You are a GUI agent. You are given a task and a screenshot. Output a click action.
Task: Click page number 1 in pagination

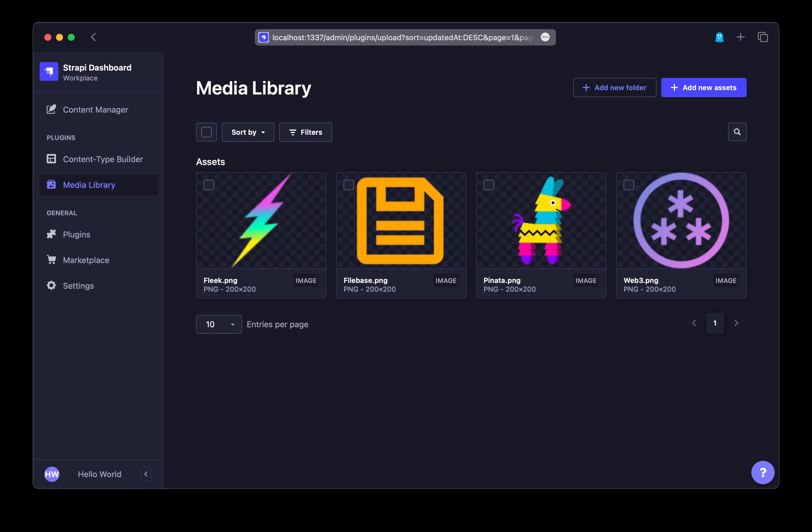point(715,323)
